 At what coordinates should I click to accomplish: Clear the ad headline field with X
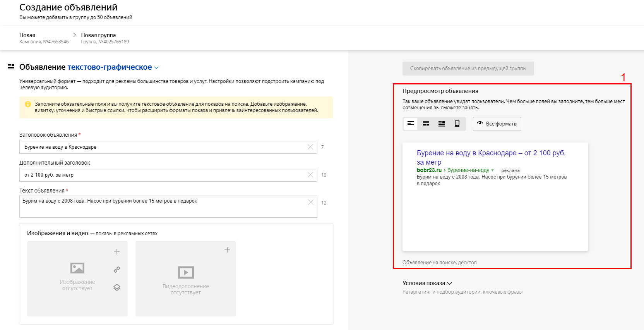click(x=310, y=147)
